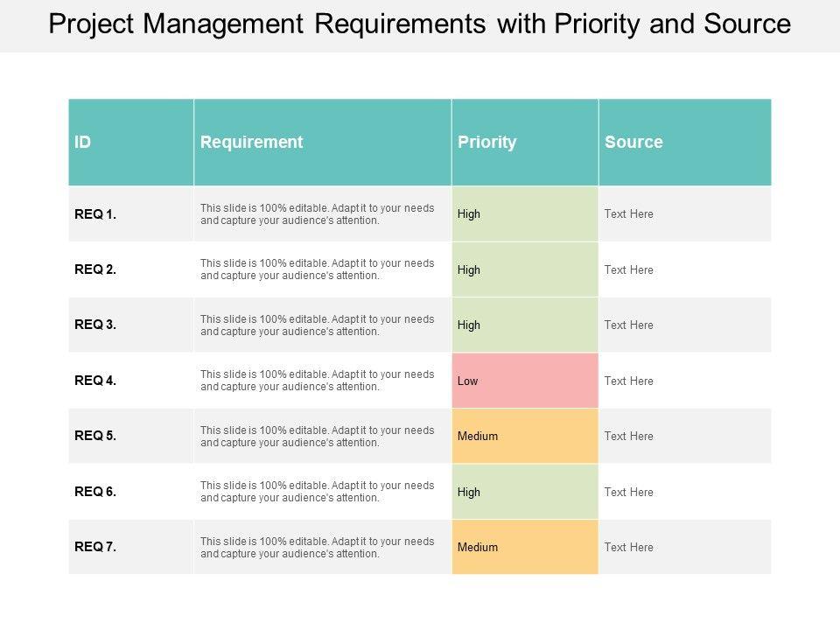Click the red Low priority cell
840x630 pixels.
coord(525,381)
